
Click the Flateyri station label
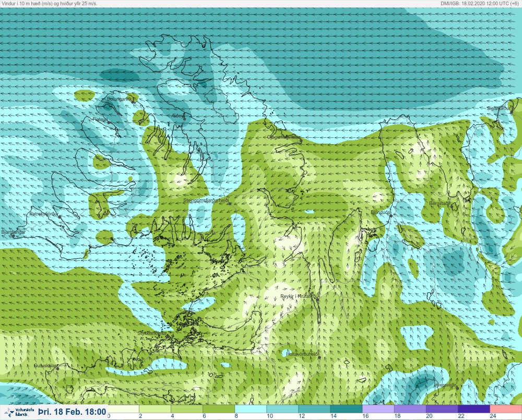coord(100,119)
